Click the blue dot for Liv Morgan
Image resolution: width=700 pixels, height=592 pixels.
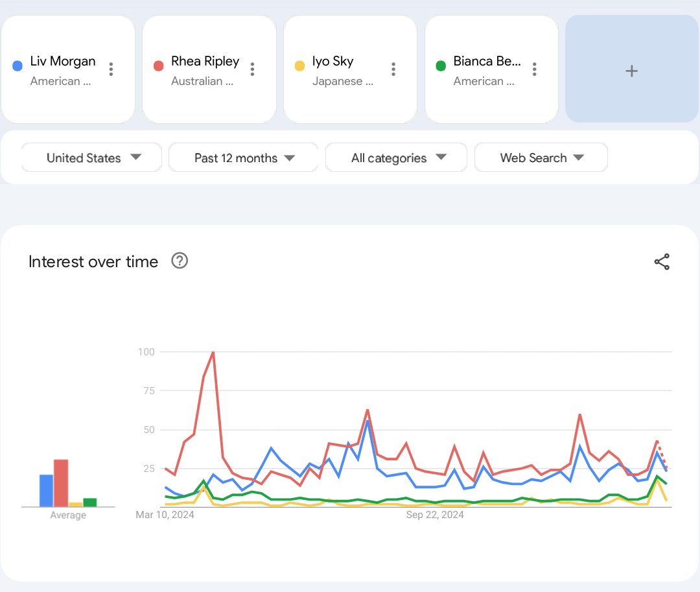[17, 66]
